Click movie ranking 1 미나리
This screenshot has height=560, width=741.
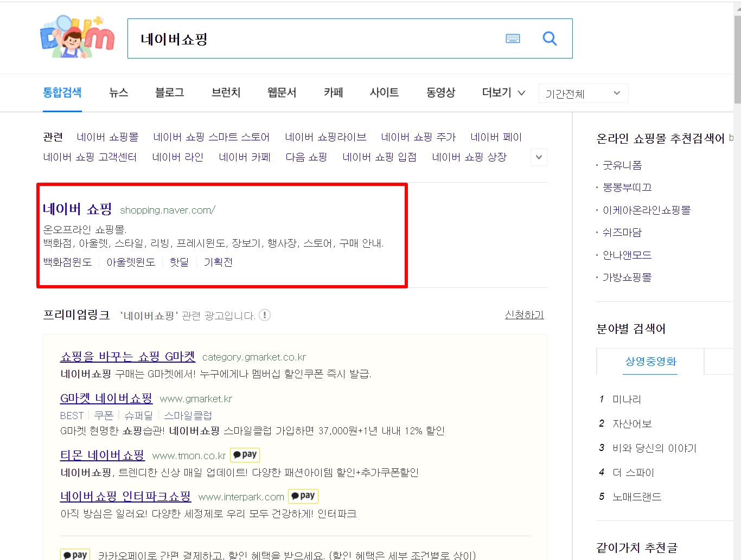(x=627, y=400)
